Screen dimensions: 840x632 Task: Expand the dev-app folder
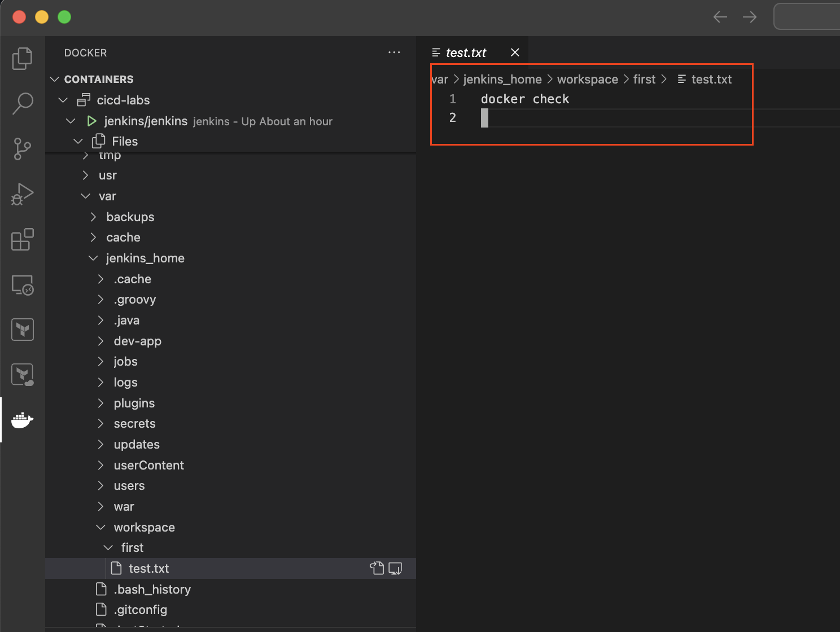pos(100,341)
